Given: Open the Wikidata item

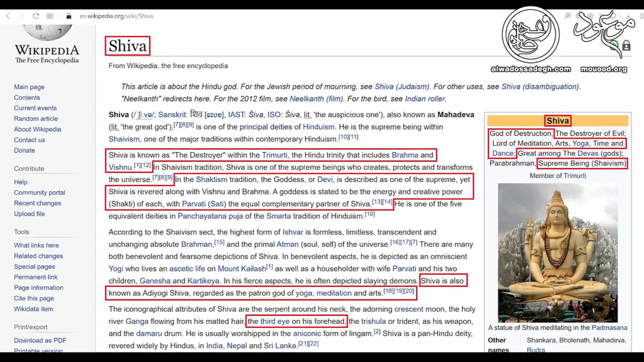Looking at the screenshot, I should coord(34,309).
